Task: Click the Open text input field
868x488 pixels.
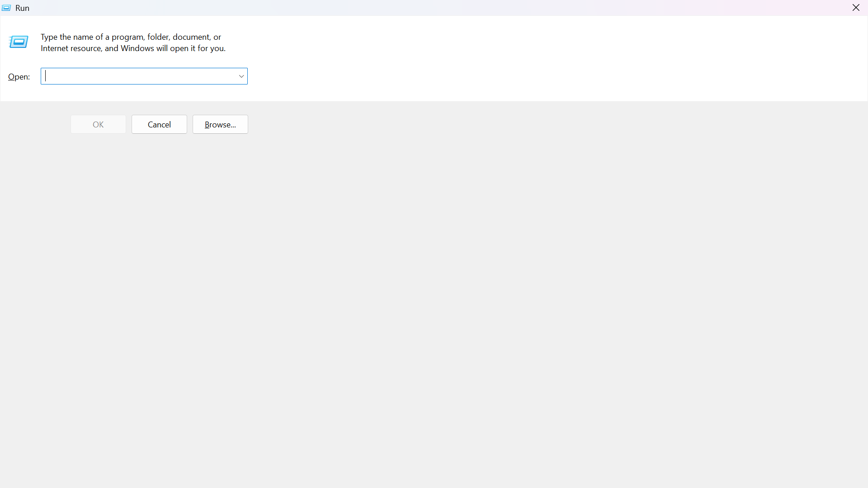Action: click(x=139, y=76)
